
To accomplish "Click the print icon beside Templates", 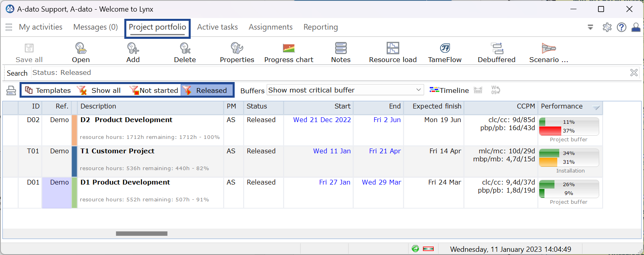I will (x=11, y=90).
